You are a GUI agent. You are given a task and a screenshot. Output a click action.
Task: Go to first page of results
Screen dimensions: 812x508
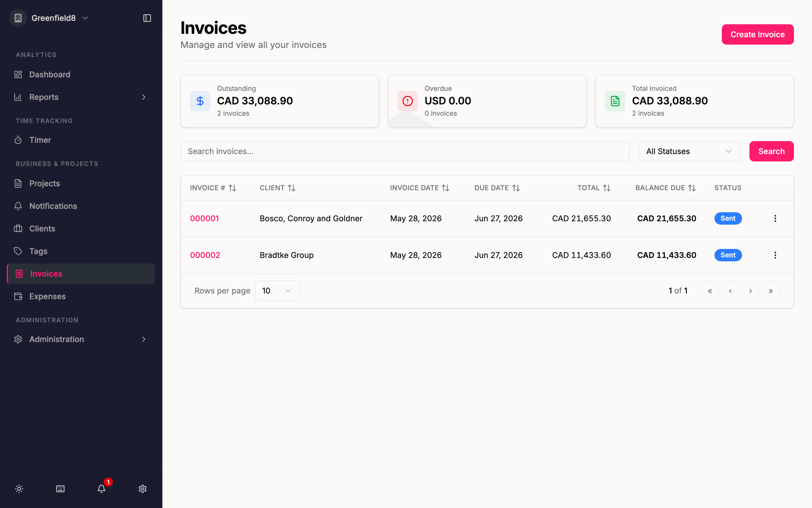(710, 291)
